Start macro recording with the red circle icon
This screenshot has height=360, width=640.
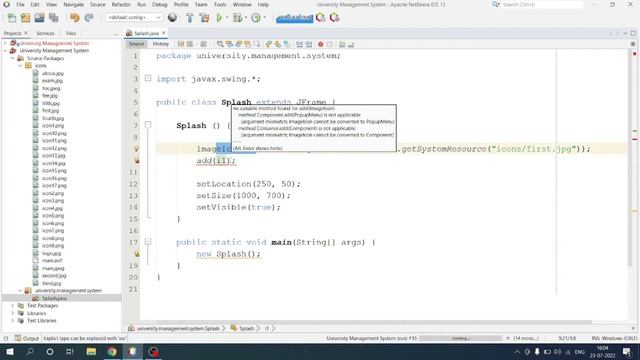pyautogui.click(x=320, y=44)
